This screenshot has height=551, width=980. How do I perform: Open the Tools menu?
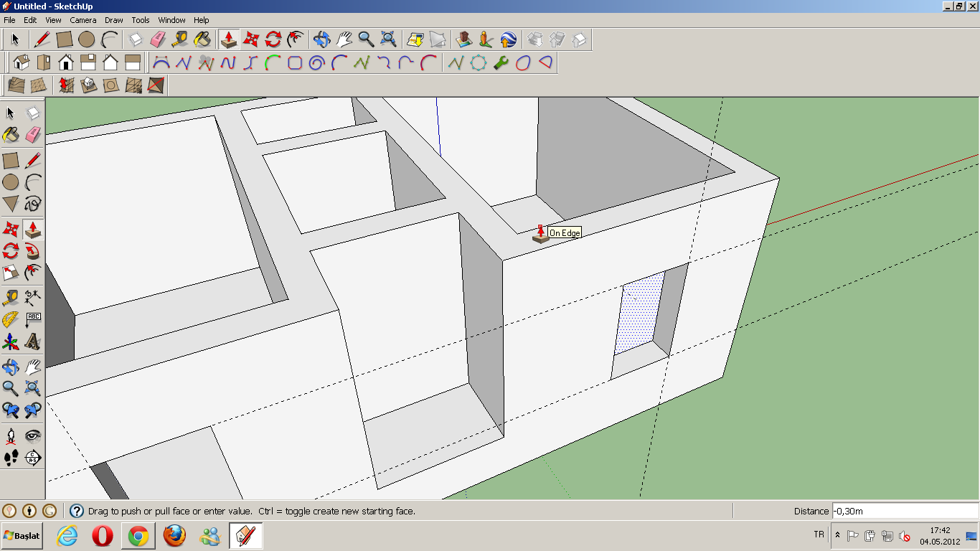tap(140, 20)
